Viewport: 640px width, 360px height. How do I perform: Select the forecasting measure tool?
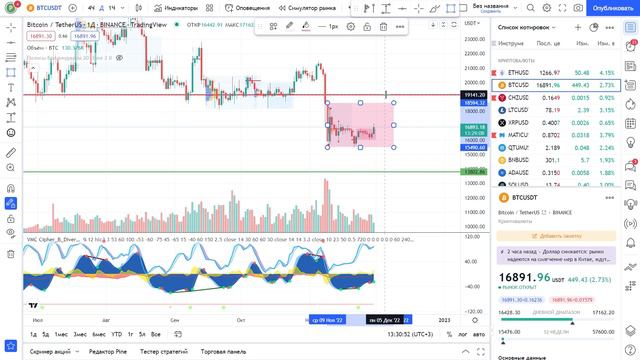[x=11, y=118]
